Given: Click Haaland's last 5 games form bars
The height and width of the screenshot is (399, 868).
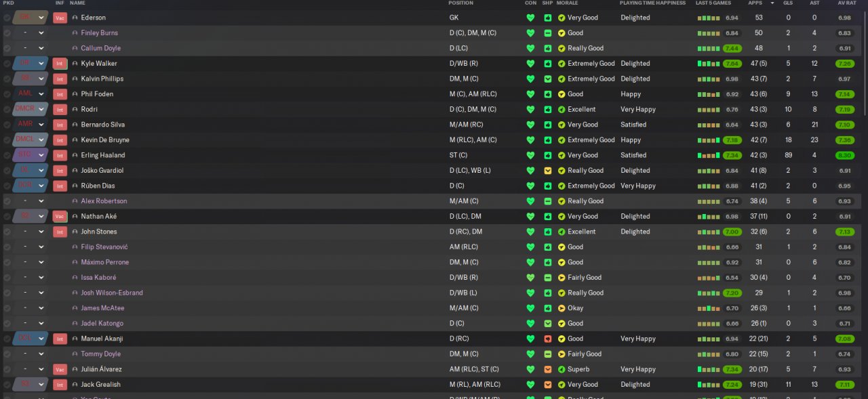Looking at the screenshot, I should [709, 155].
